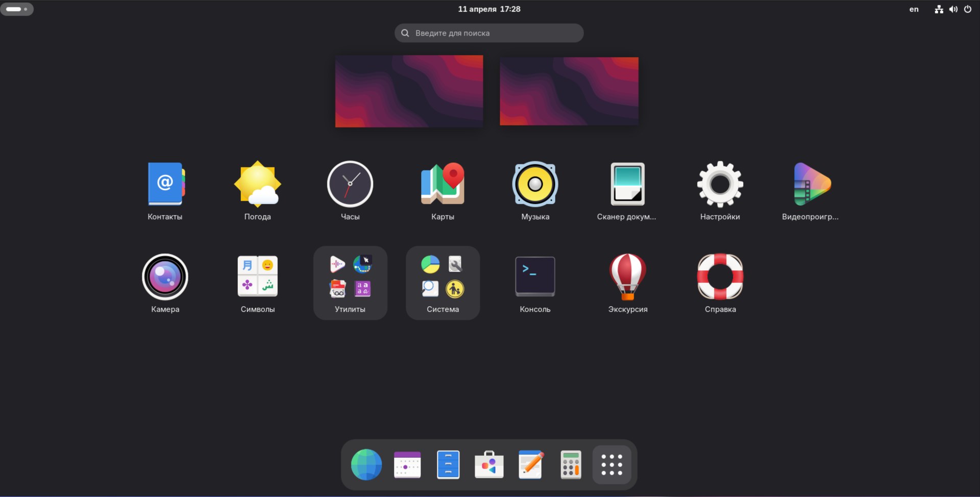
Task: Open the en keyboard layout menu
Action: point(914,9)
